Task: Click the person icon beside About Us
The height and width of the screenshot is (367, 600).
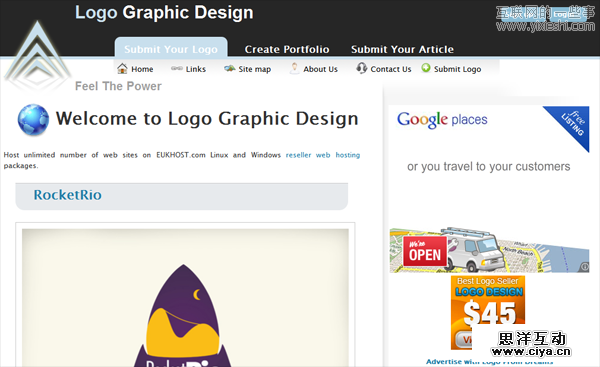Action: pos(294,69)
